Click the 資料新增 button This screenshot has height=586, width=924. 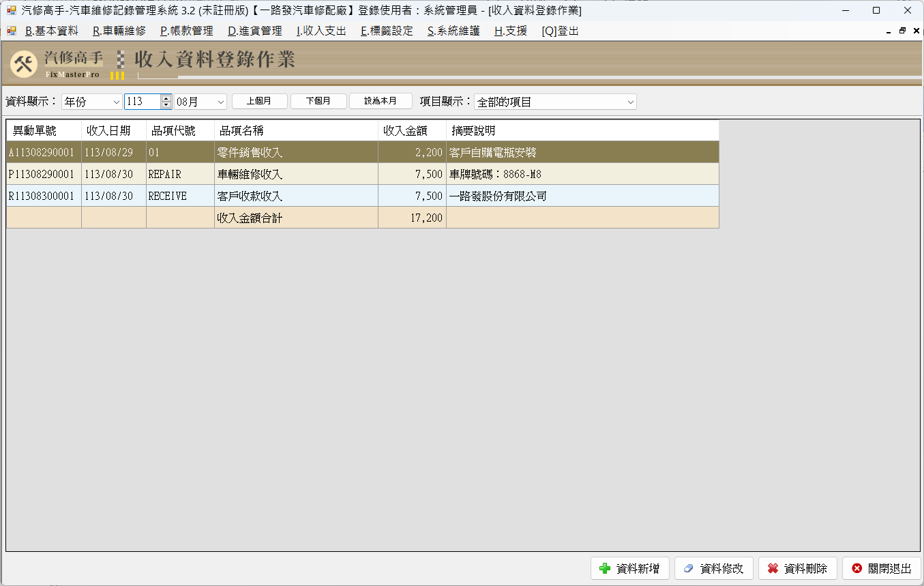tap(631, 568)
